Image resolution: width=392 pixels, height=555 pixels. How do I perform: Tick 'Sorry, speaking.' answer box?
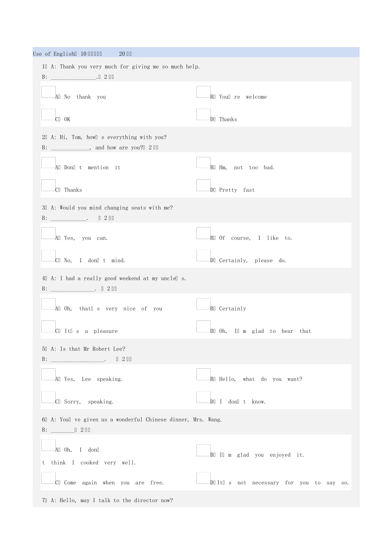[x=48, y=397]
